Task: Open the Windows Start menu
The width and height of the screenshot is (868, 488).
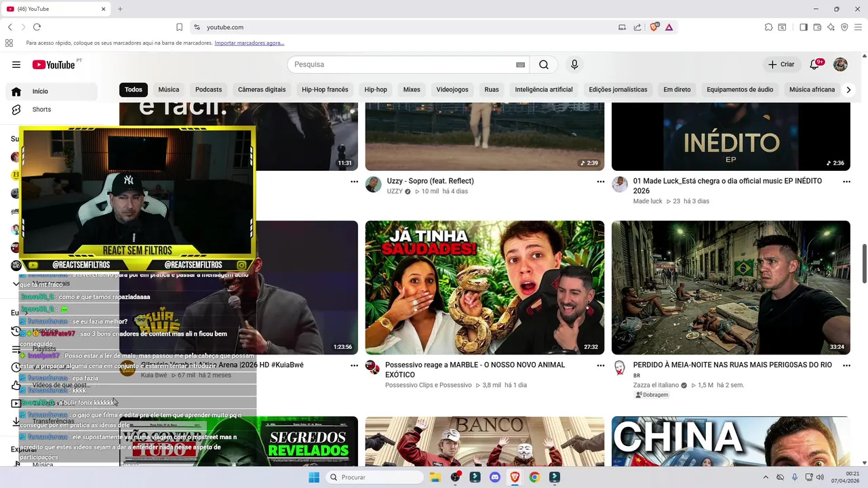Action: [314, 477]
